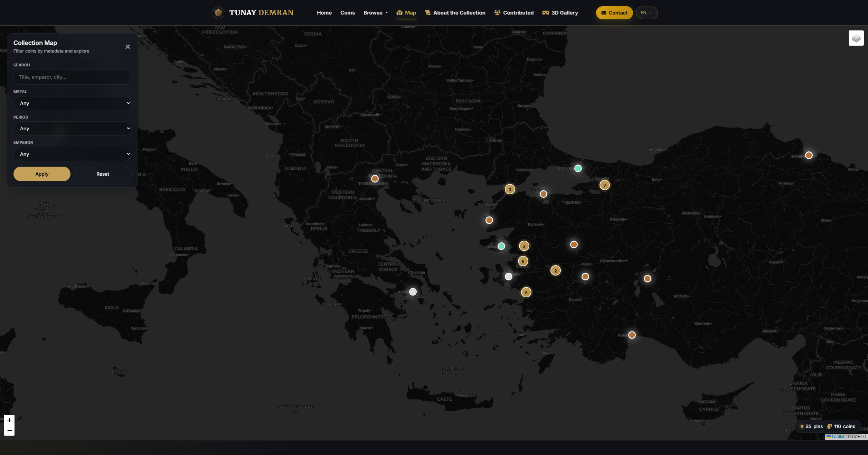The image size is (868, 455).
Task: Select the orange pin west of Konya
Action: click(x=647, y=279)
